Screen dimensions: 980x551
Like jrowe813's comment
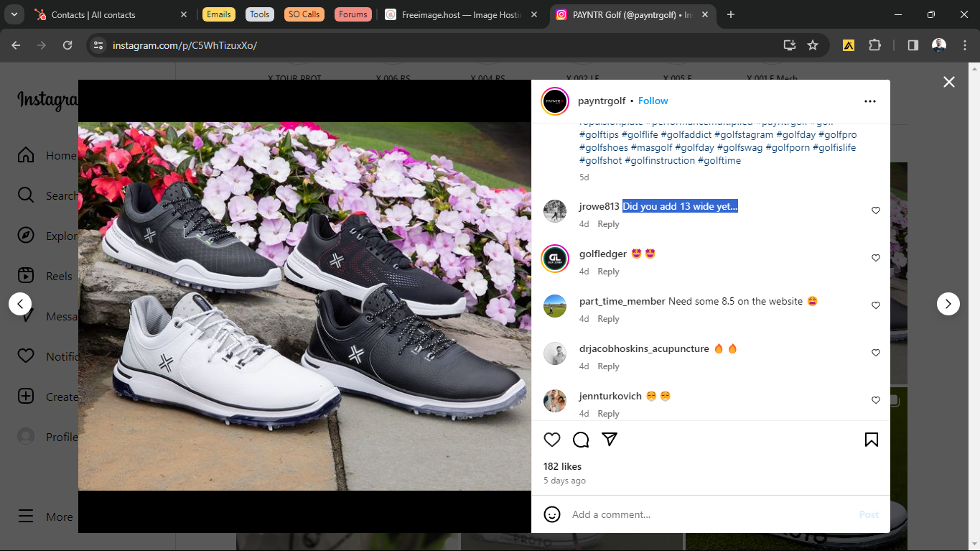coord(876,210)
